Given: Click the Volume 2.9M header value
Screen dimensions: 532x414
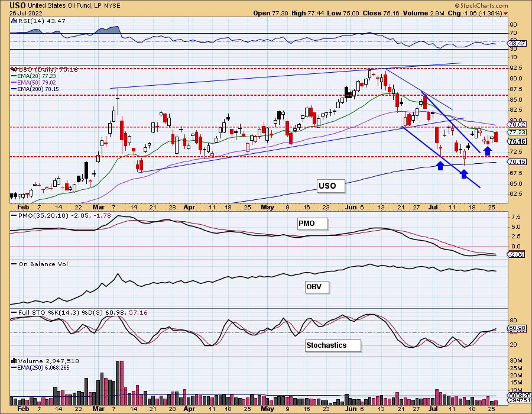Looking at the screenshot, I should [x=424, y=13].
